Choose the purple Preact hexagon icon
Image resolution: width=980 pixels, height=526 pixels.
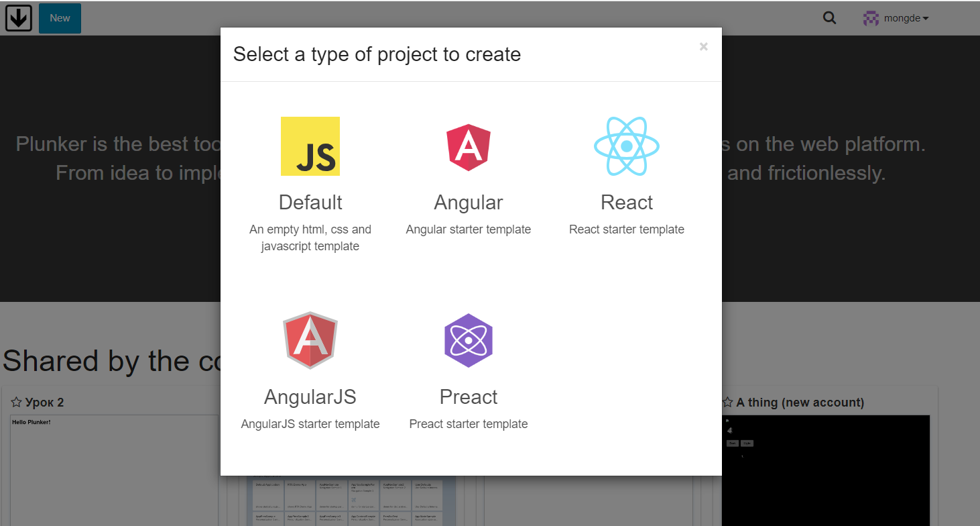click(x=468, y=341)
